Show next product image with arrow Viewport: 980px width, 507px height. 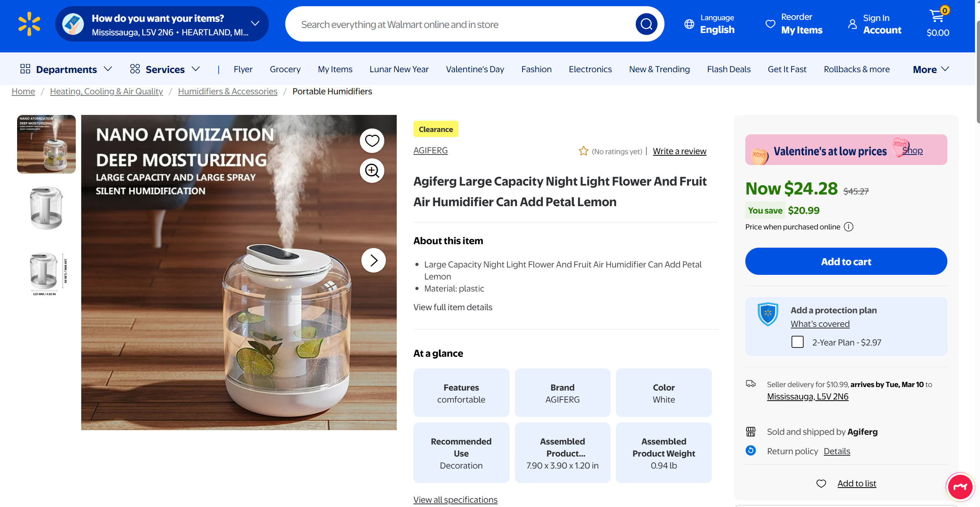[373, 260]
